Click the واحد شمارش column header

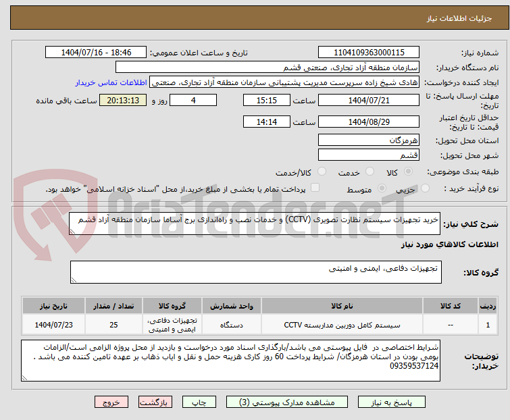[231, 306]
